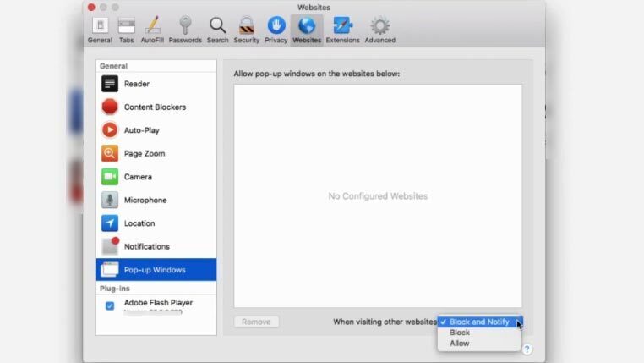This screenshot has height=363, width=644.
Task: Choose Block and Notify option
Action: pos(479,322)
